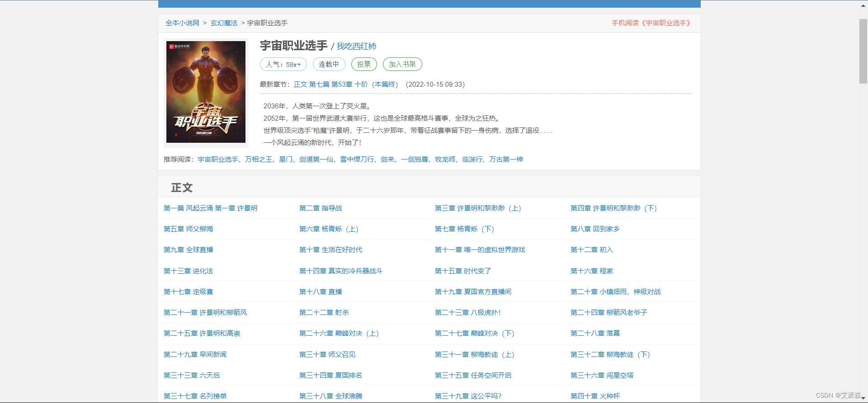Open chapter 第二章 指导战

tap(321, 208)
